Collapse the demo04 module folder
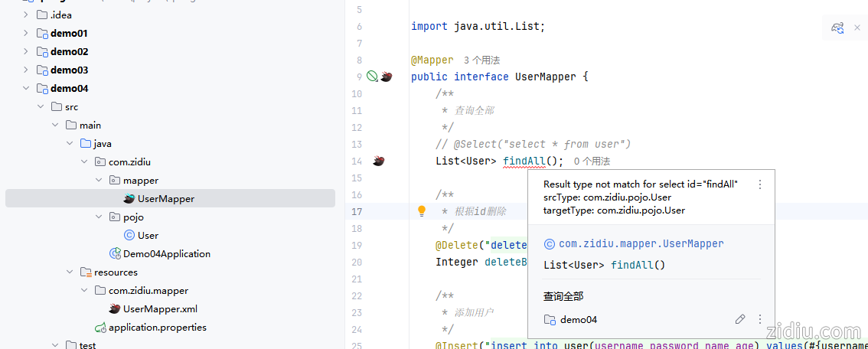 [25, 88]
